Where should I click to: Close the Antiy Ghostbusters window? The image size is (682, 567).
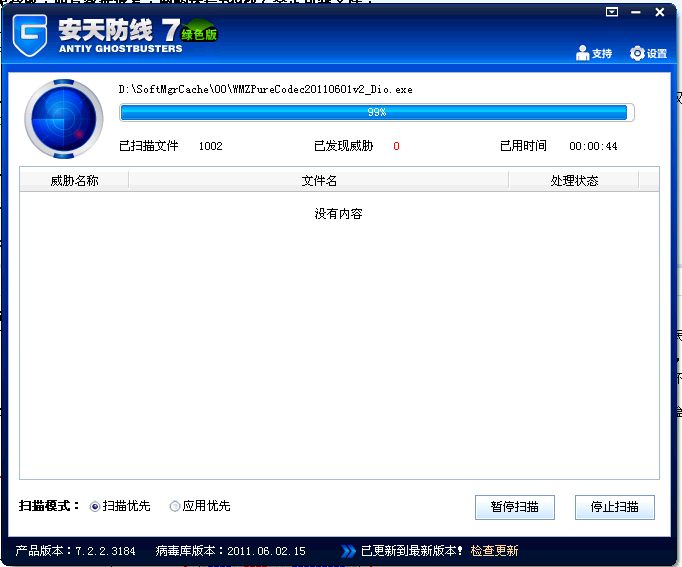659,12
